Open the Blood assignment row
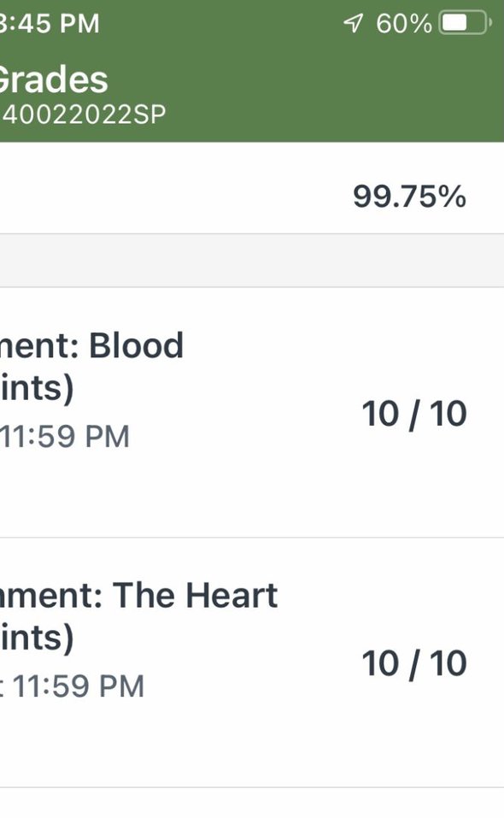Screen dimensions: 504x818 pos(252,412)
